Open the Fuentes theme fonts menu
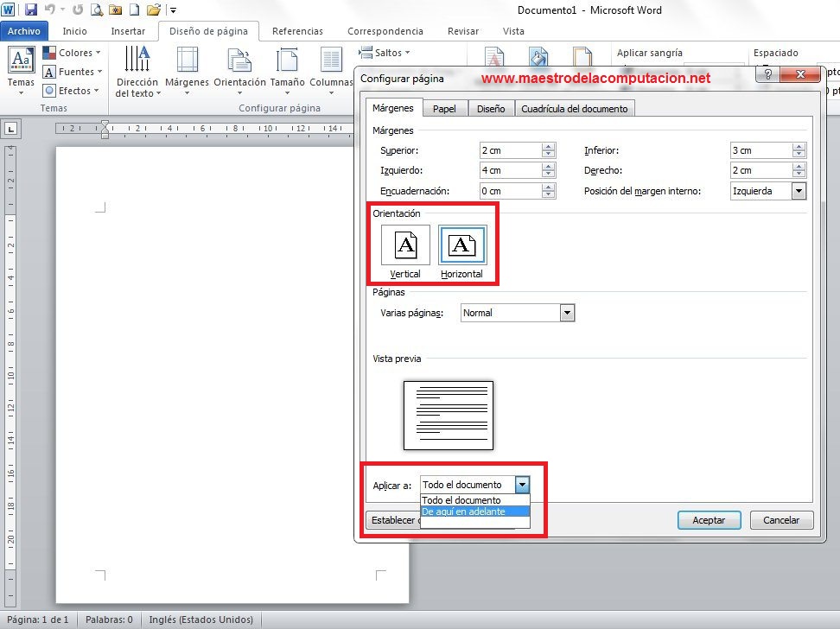 point(73,72)
